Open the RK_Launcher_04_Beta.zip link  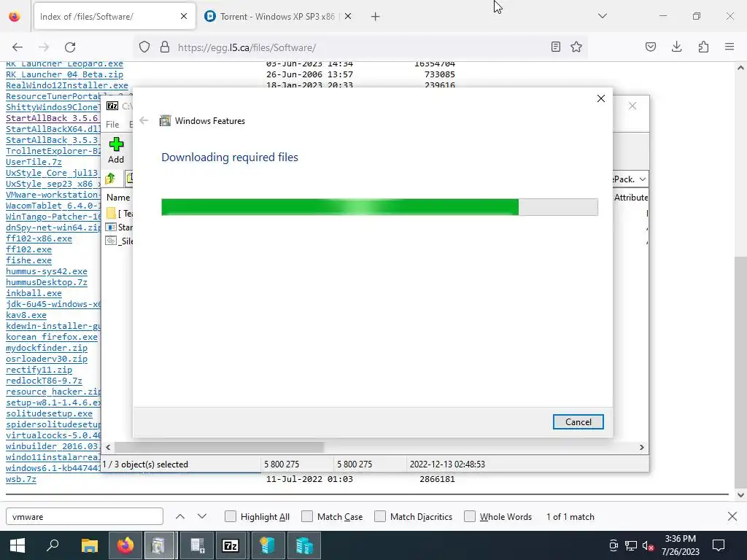[64, 74]
